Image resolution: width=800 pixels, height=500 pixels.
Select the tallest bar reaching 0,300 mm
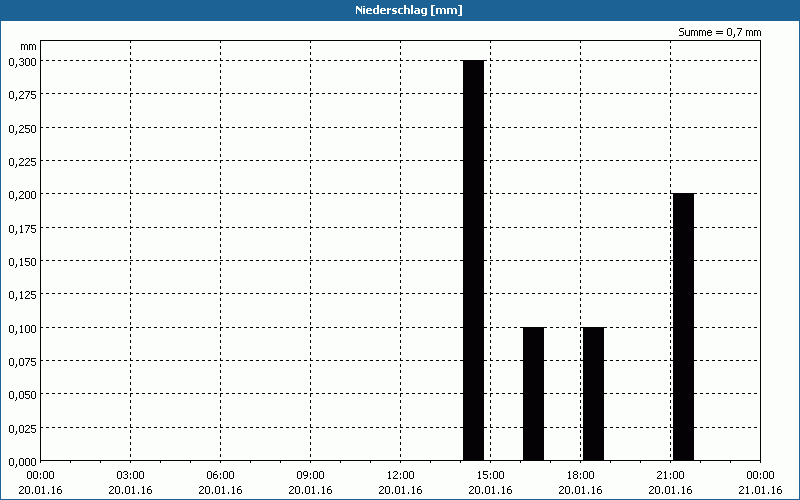click(x=473, y=260)
